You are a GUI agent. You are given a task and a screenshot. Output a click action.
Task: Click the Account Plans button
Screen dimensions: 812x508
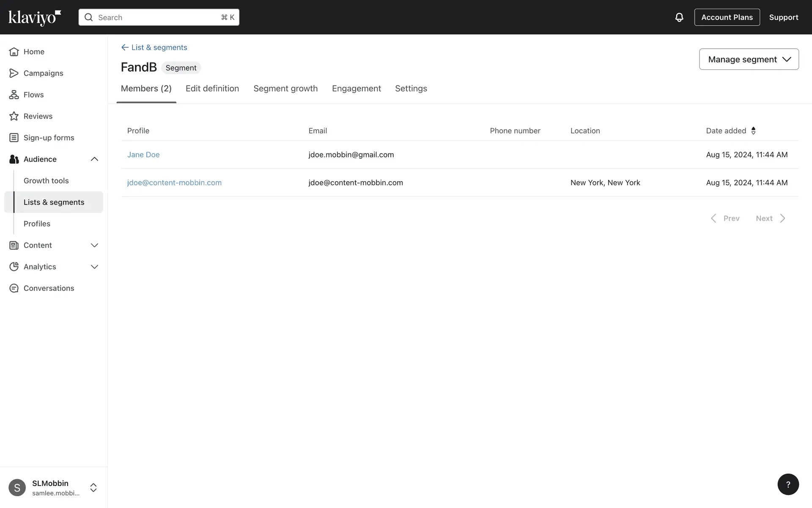[727, 17]
